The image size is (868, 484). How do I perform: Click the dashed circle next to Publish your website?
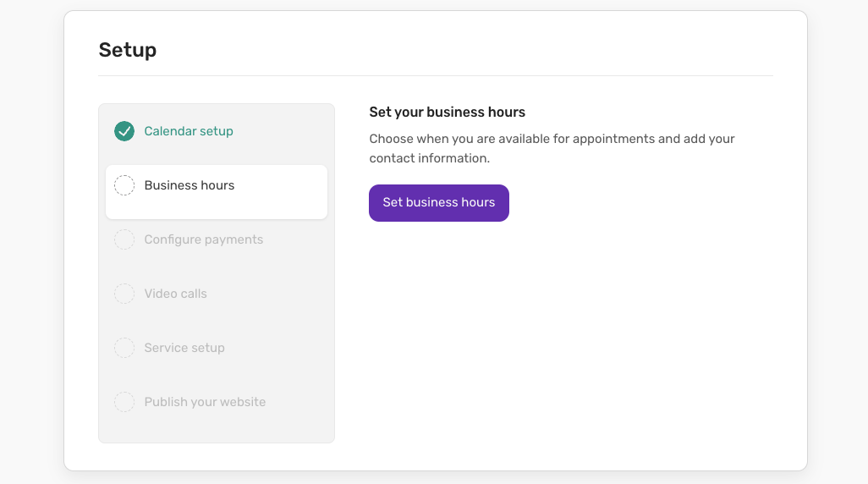tap(124, 402)
